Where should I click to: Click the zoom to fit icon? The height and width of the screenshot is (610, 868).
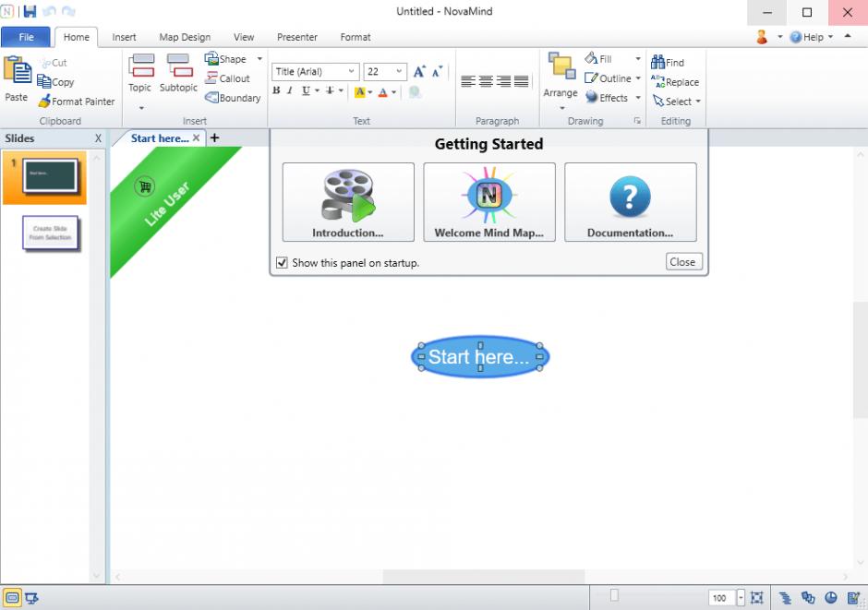(757, 597)
